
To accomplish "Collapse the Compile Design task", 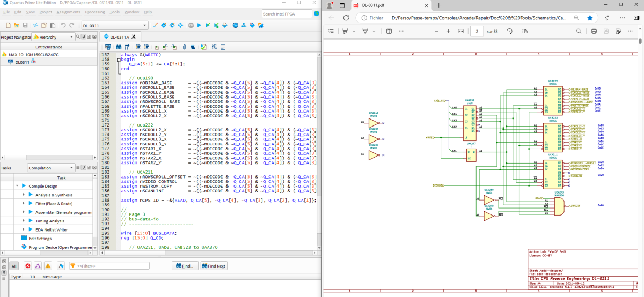I will click(16, 186).
